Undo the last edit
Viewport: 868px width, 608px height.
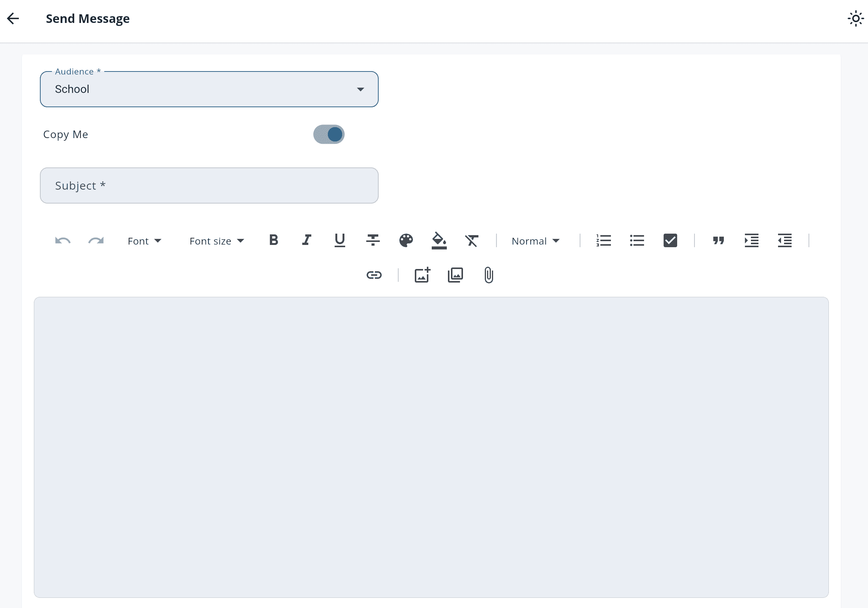(63, 241)
